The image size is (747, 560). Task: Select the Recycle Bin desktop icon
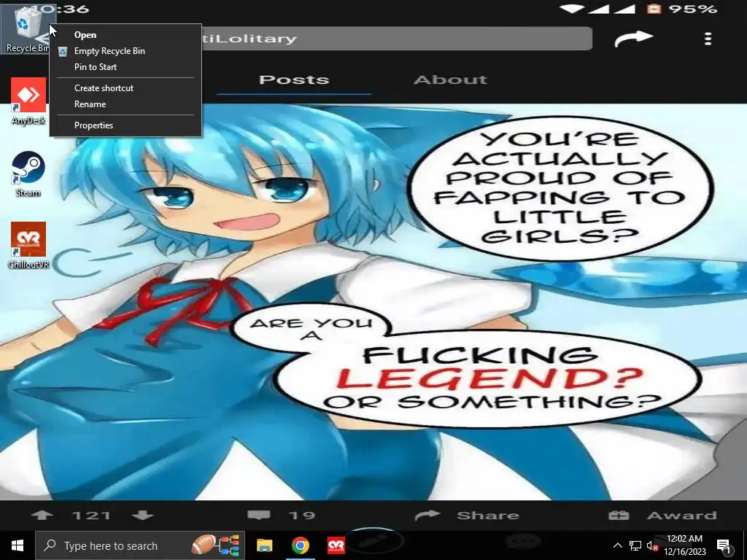click(x=27, y=29)
